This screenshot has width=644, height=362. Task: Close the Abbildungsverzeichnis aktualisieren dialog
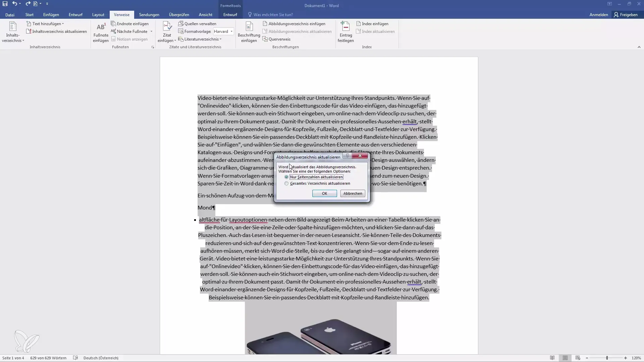360,156
